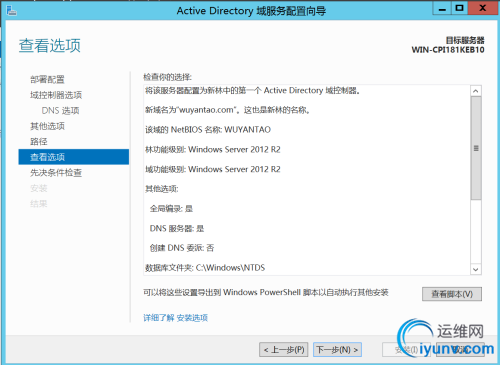Click the 下一步(N) button
Screen dimensions: 500x365
[x=337, y=350]
